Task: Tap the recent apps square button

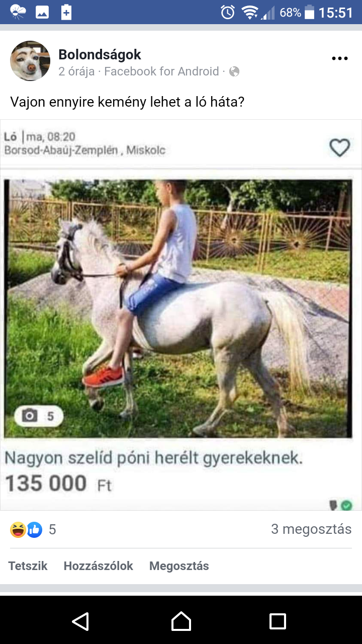Action: pyautogui.click(x=278, y=621)
